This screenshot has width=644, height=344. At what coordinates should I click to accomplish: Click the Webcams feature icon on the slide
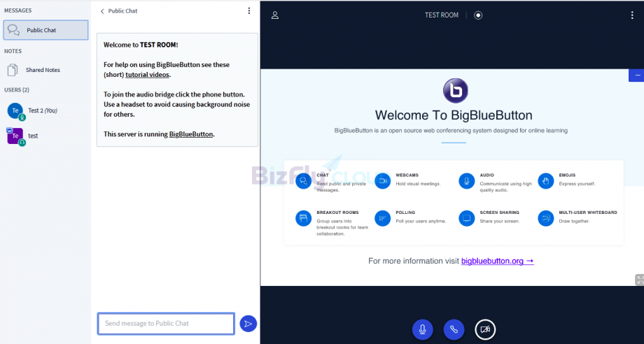coord(382,181)
